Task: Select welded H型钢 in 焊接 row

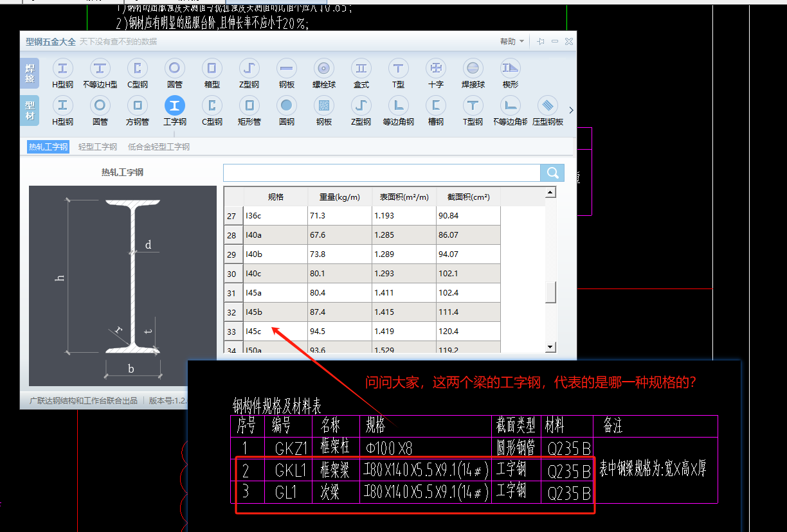Action: click(62, 73)
